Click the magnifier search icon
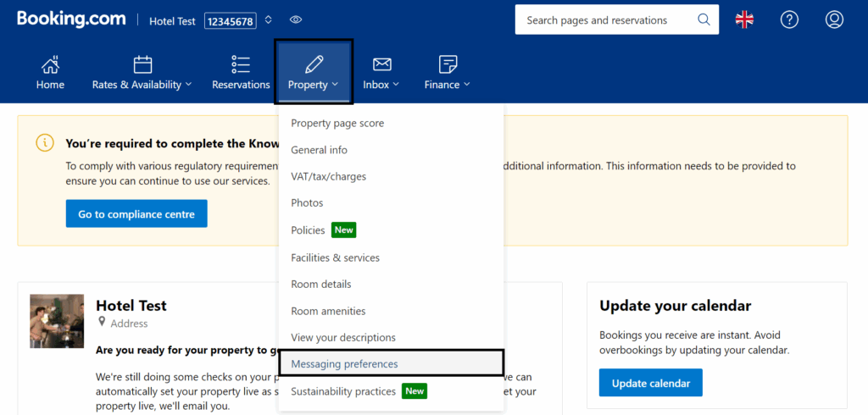Viewport: 868px width, 415px height. (704, 20)
